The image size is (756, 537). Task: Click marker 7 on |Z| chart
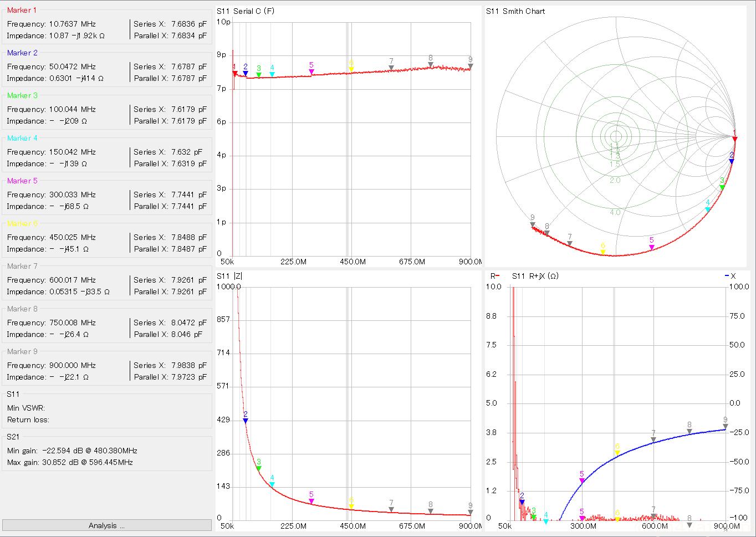coord(391,509)
